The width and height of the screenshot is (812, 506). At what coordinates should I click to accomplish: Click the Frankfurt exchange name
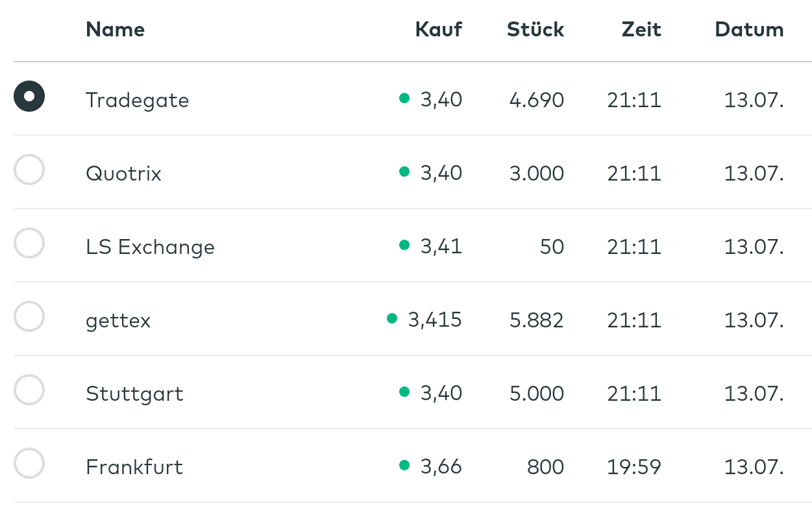coord(134,467)
